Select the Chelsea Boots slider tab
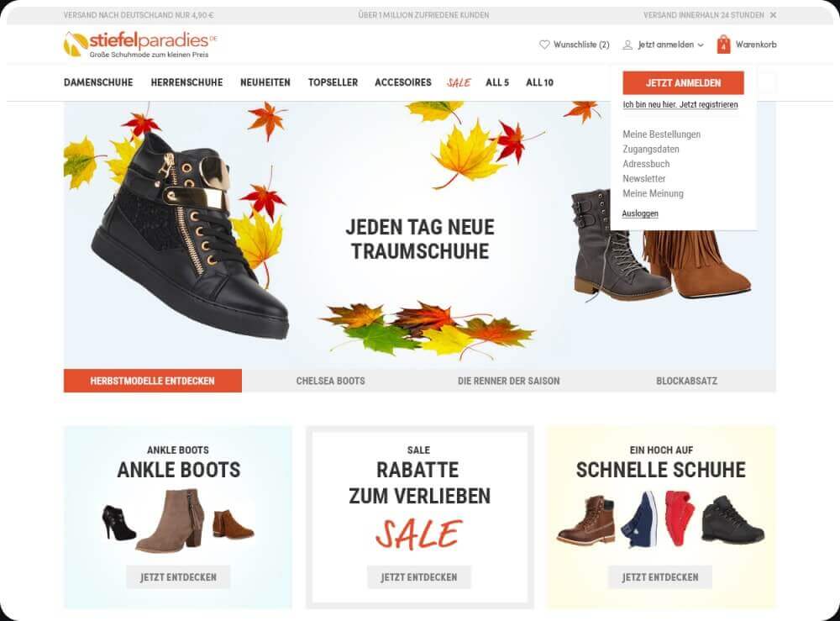 pos(330,381)
